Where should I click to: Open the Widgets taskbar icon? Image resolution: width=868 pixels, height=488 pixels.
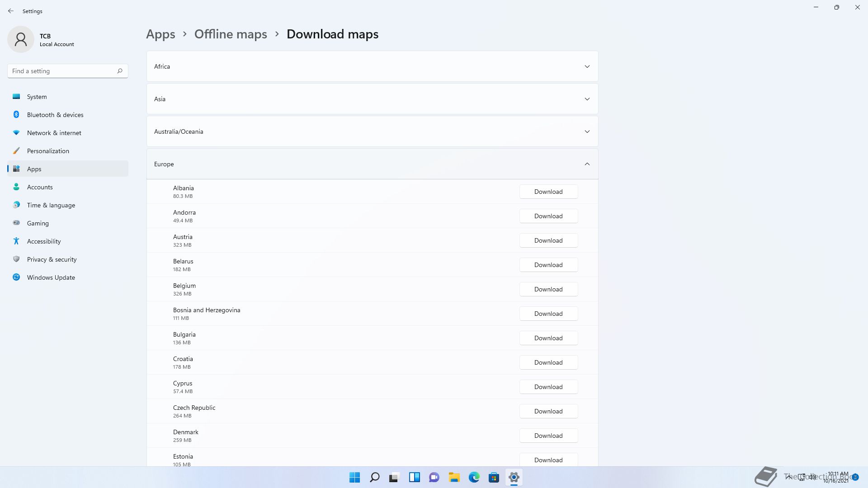[x=414, y=477]
